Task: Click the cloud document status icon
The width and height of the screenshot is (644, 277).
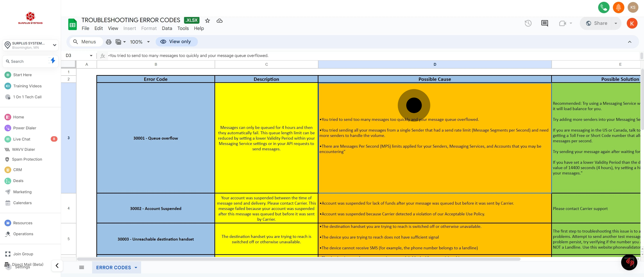Action: click(x=219, y=21)
